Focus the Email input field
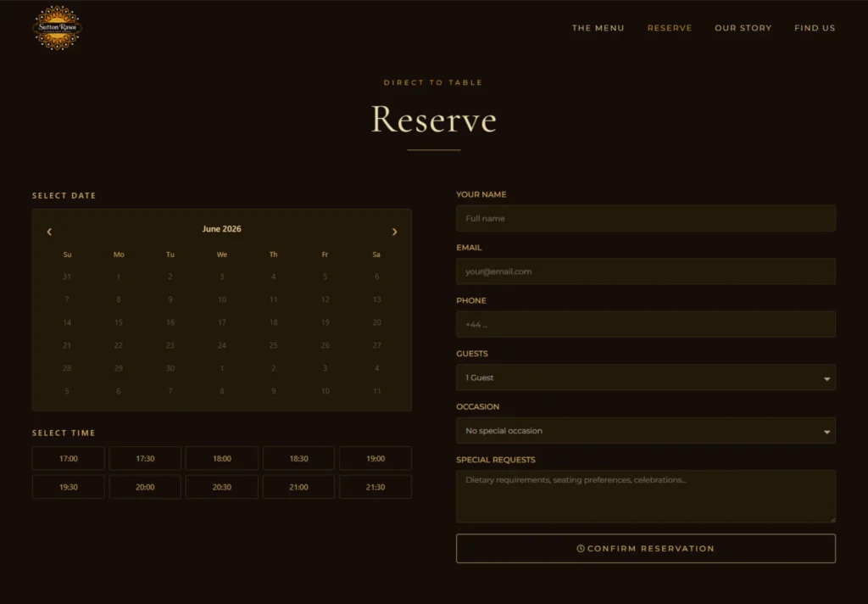Screen dimensions: 868x604 tap(645, 271)
